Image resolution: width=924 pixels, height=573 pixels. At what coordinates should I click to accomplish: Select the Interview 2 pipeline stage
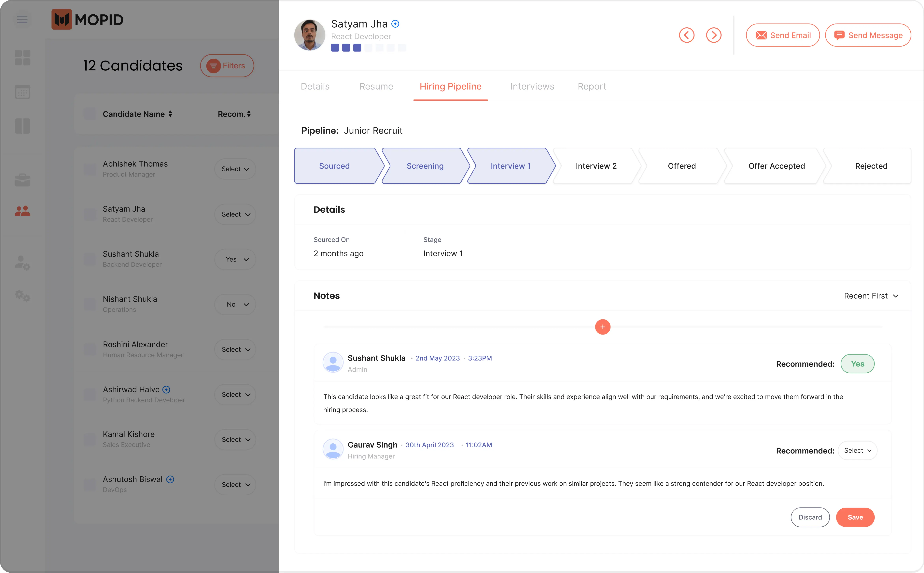pyautogui.click(x=595, y=166)
